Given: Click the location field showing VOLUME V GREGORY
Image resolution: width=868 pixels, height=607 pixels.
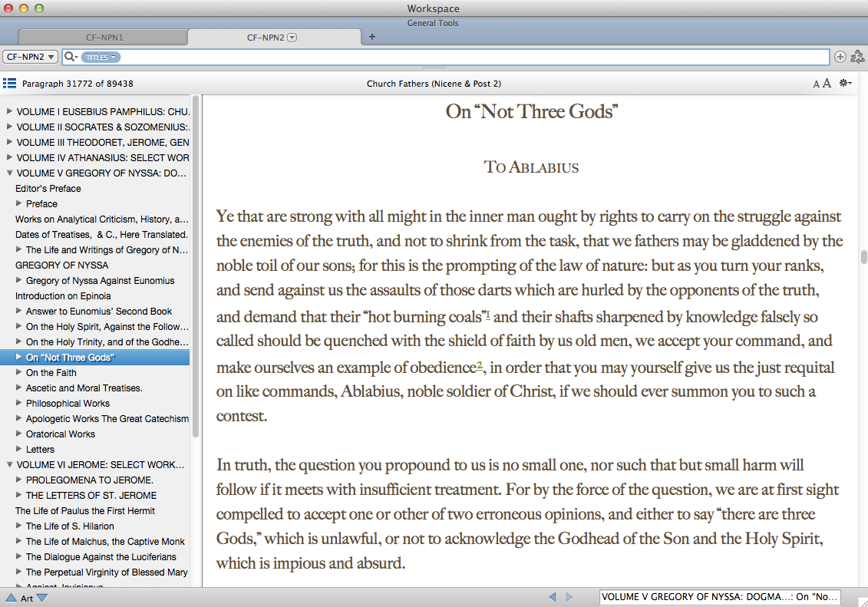Looking at the screenshot, I should [720, 597].
